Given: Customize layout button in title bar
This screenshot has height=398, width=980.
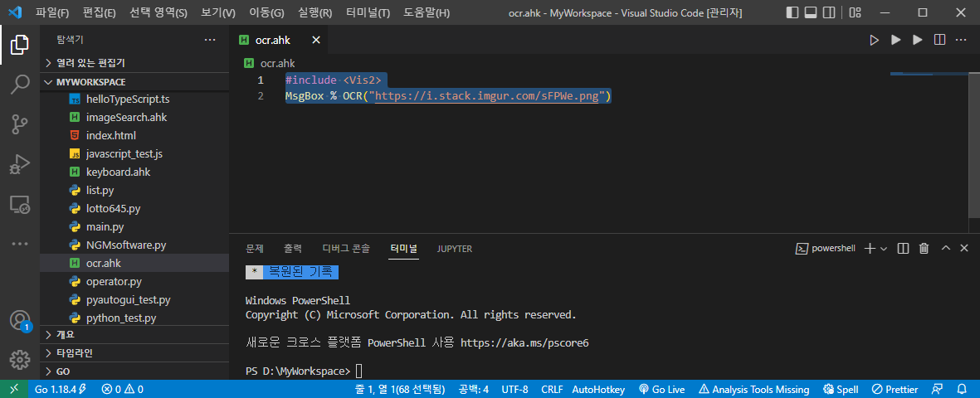Looking at the screenshot, I should 856,12.
